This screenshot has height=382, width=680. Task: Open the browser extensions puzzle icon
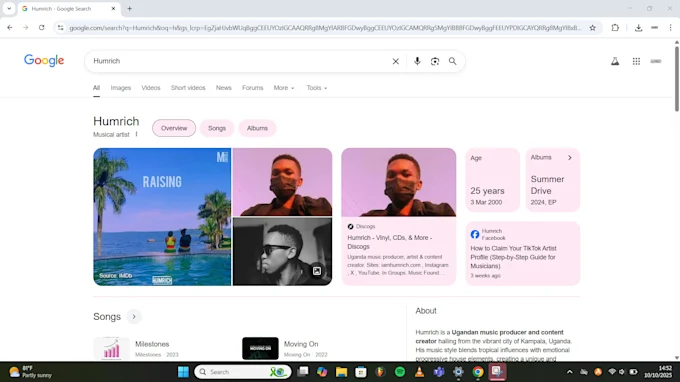(615, 28)
